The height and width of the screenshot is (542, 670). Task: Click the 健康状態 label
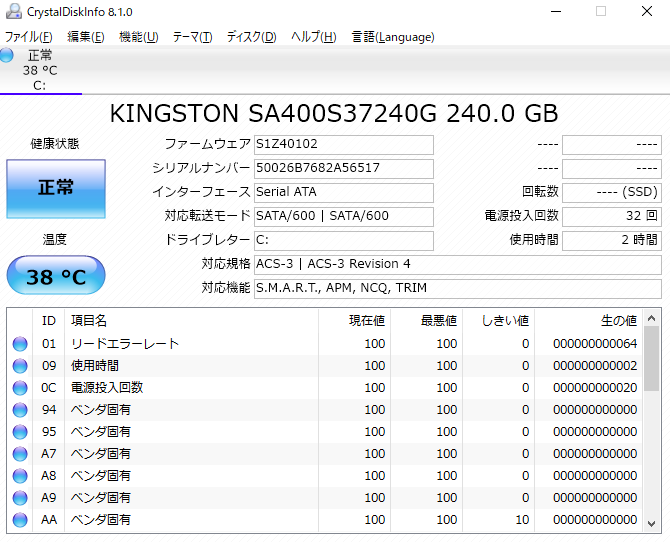tap(55, 144)
